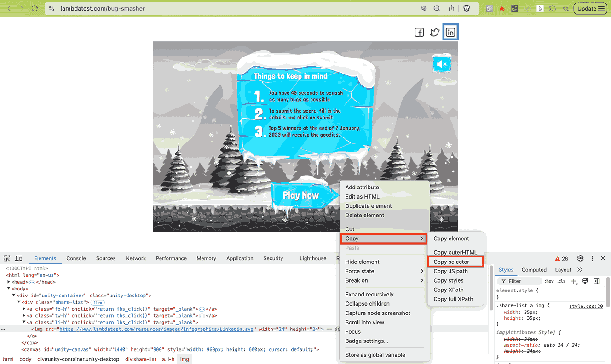This screenshot has height=364, width=611.
Task: Toggle the :hov element state panel
Action: coord(549,281)
